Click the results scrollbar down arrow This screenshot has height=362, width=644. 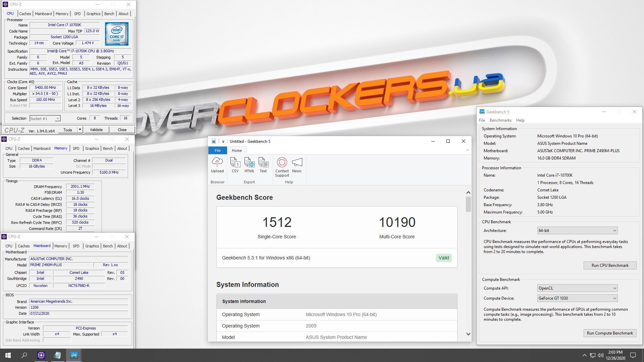click(468, 334)
